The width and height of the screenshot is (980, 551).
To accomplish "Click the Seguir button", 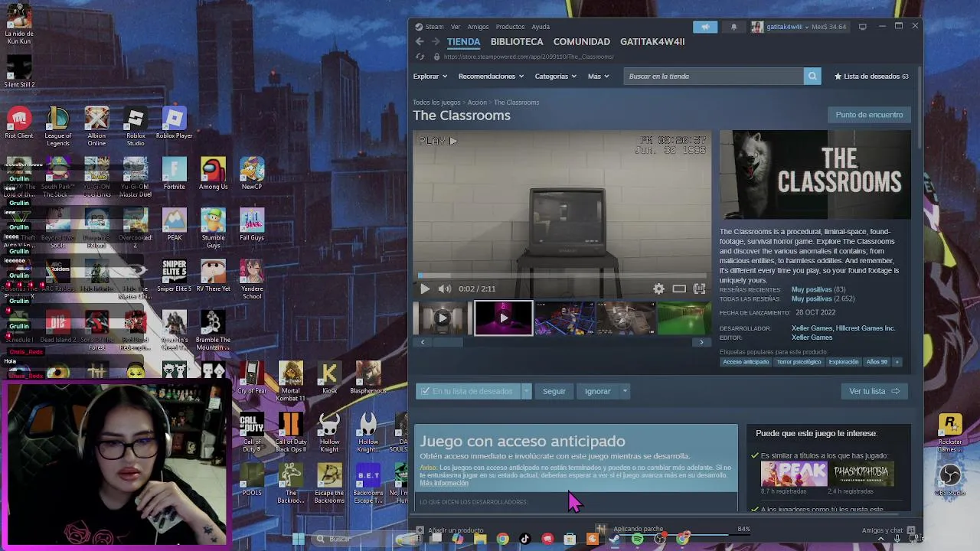I will pyautogui.click(x=554, y=391).
